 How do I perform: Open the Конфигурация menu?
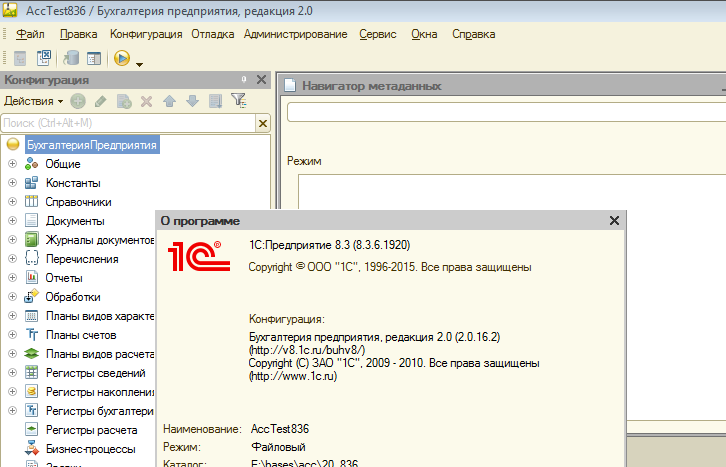tap(146, 34)
